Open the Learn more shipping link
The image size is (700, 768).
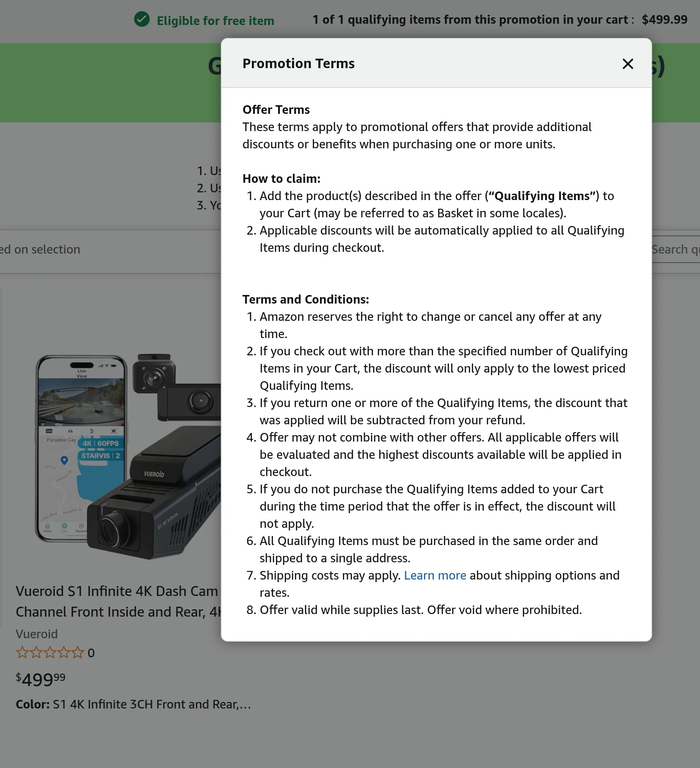tap(435, 575)
